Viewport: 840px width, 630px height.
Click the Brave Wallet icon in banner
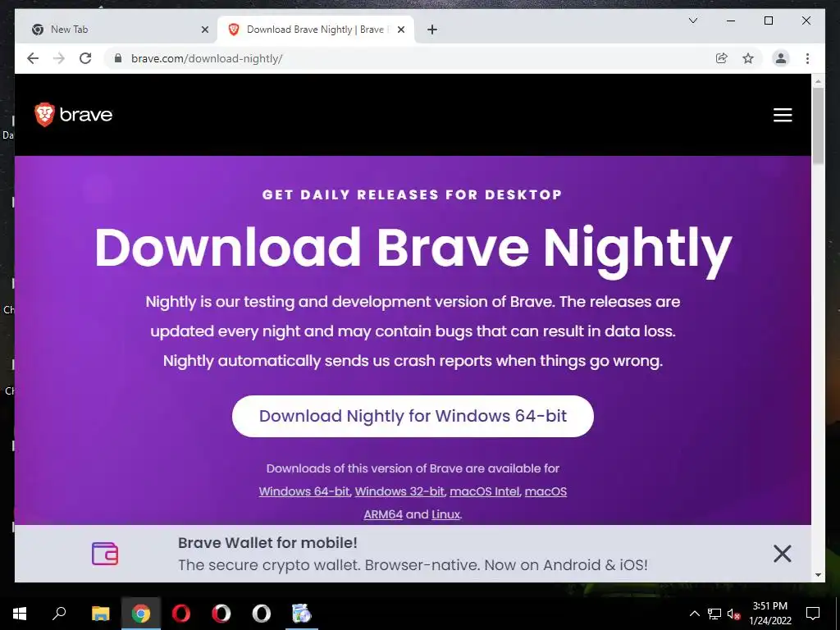coord(105,554)
